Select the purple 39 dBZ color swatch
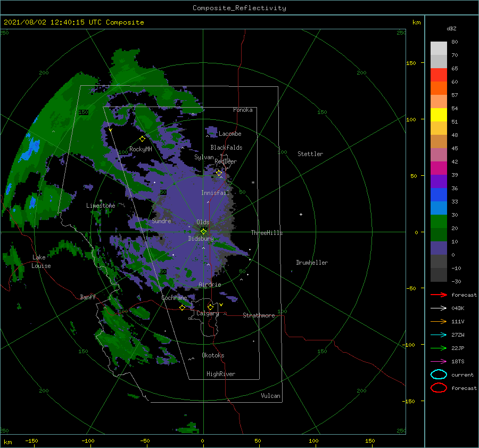The height and width of the screenshot is (448, 479). point(439,181)
